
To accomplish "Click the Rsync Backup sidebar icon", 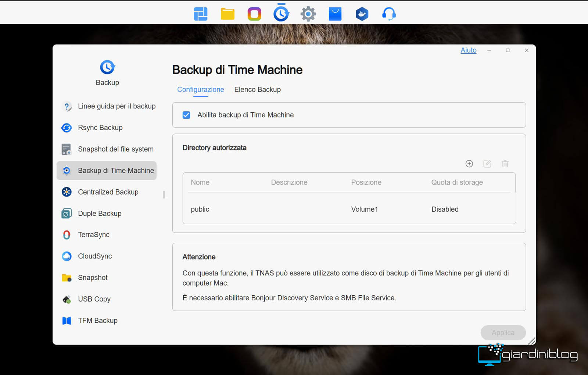I will click(x=67, y=128).
